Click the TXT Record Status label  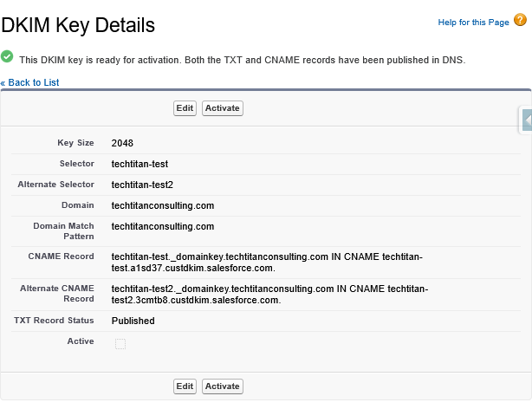(54, 321)
